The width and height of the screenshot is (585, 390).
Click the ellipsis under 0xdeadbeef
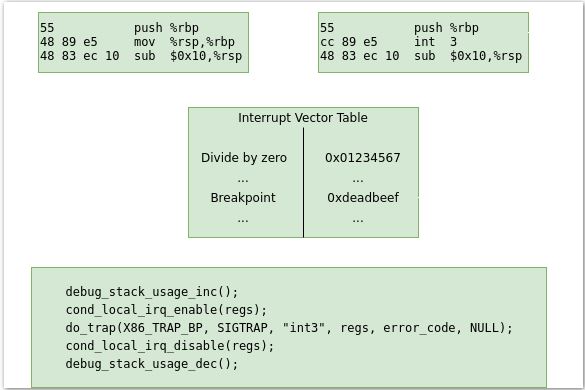pos(358,220)
